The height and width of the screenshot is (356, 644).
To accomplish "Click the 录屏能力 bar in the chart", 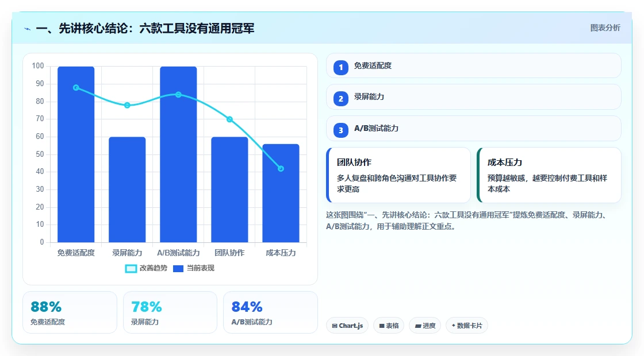I will point(127,189).
